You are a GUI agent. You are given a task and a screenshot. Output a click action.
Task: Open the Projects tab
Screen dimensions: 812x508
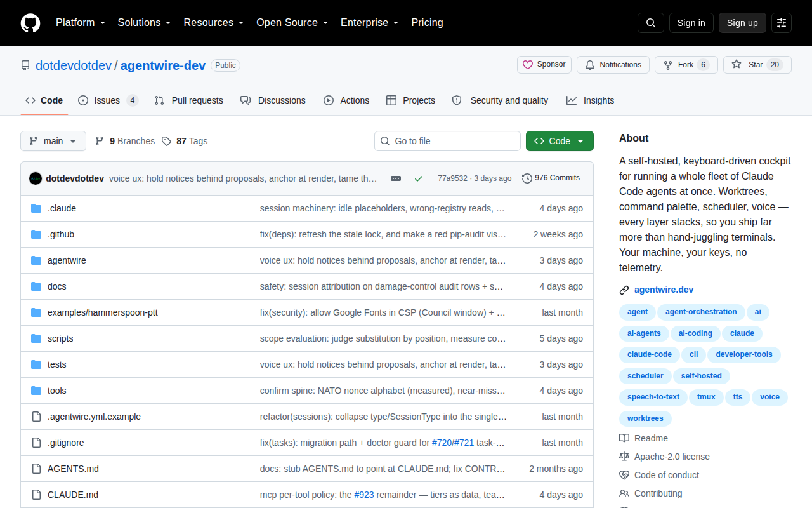410,100
